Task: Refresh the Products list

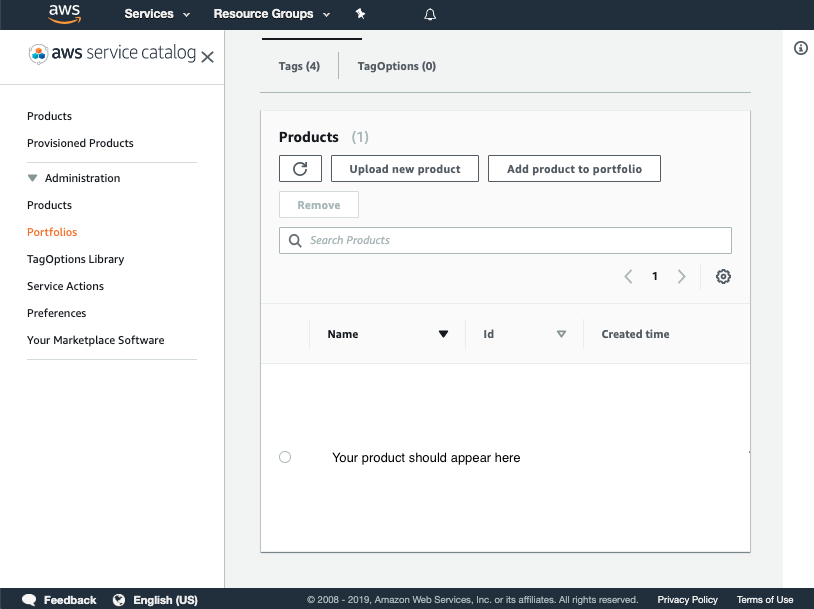Action: (x=300, y=169)
